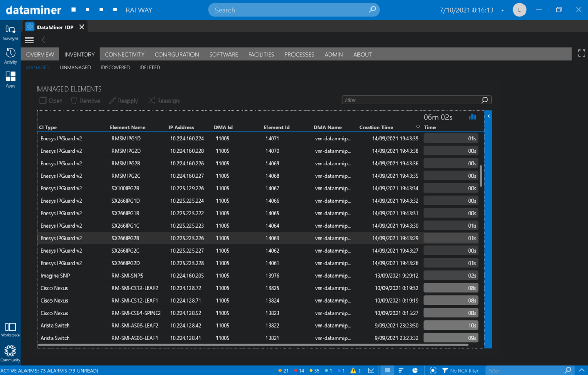Switch to the CONNECTIVITY tab

coord(124,55)
